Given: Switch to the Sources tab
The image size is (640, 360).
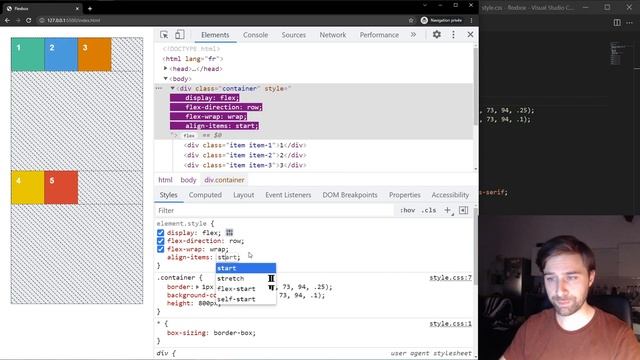Looking at the screenshot, I should tap(293, 35).
